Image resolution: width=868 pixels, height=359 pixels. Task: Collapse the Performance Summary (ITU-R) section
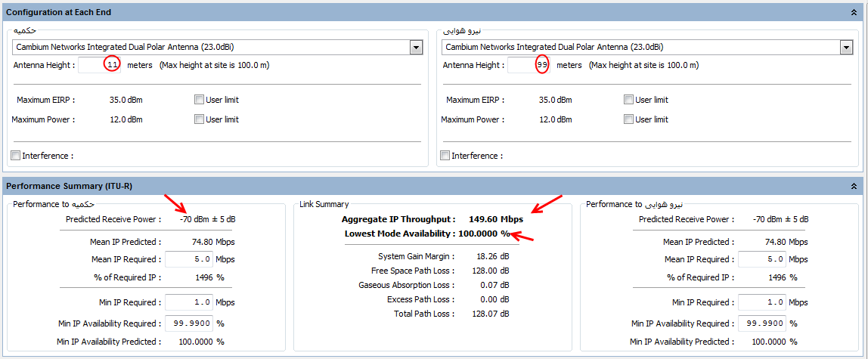click(854, 186)
